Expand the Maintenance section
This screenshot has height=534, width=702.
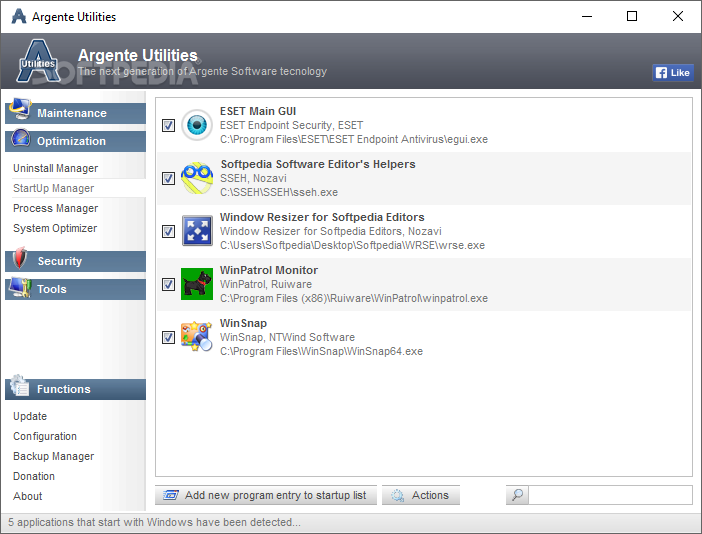click(75, 113)
